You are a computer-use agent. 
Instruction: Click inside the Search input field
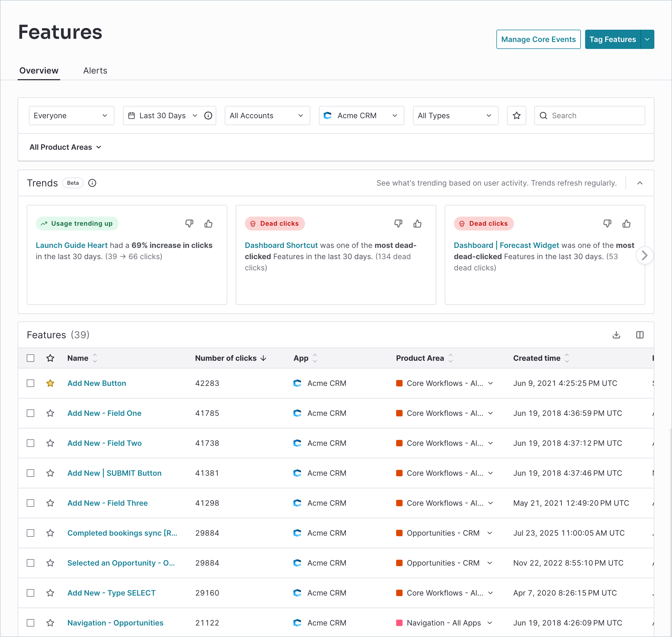point(590,116)
